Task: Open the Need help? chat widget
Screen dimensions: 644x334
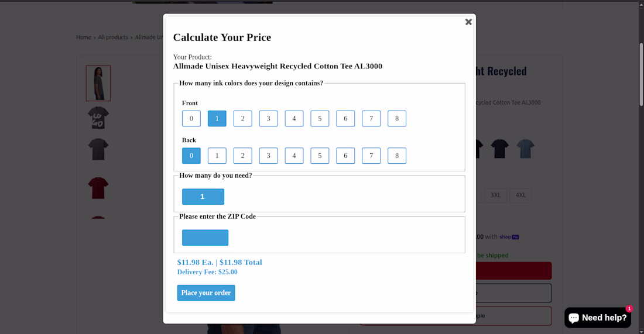Action: coord(598,318)
